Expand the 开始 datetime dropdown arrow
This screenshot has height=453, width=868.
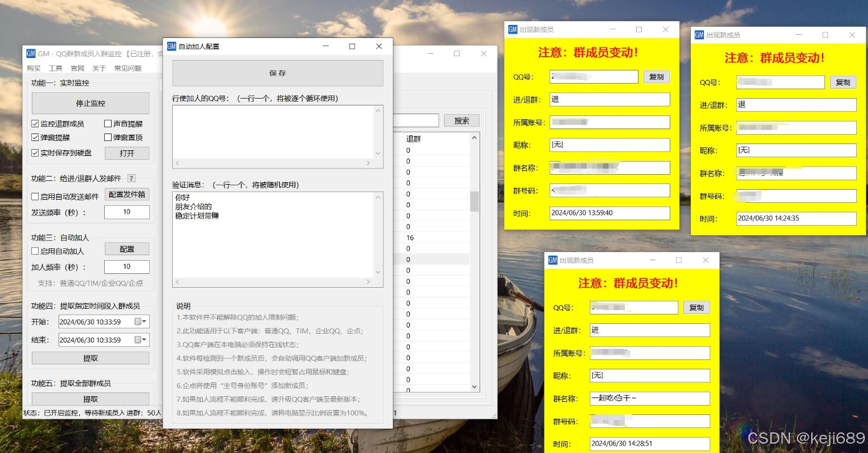tap(145, 322)
